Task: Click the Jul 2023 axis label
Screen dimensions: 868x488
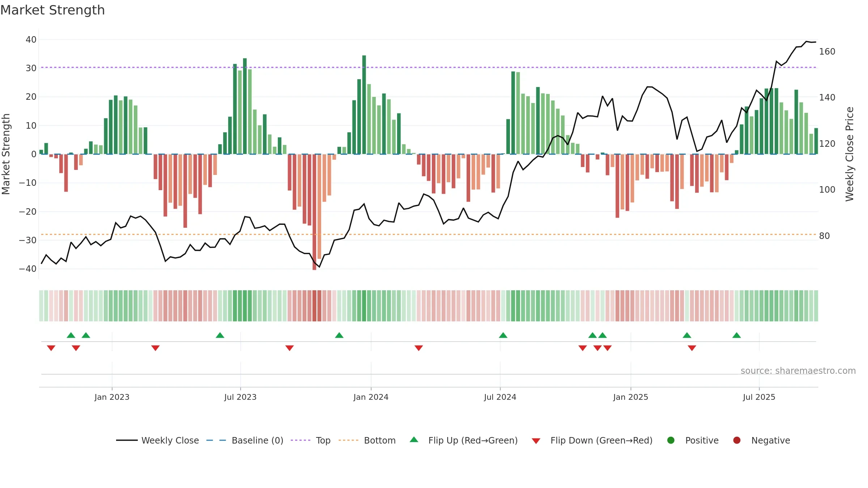Action: [241, 397]
